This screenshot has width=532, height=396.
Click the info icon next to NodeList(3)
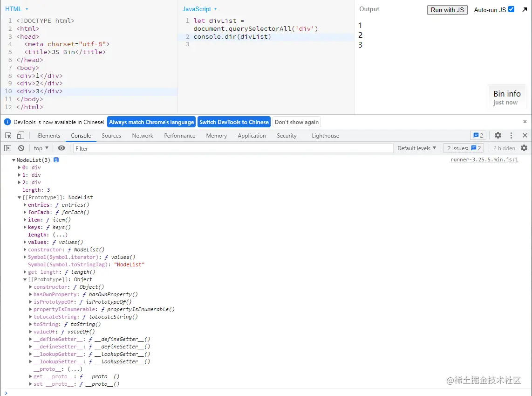click(x=56, y=160)
